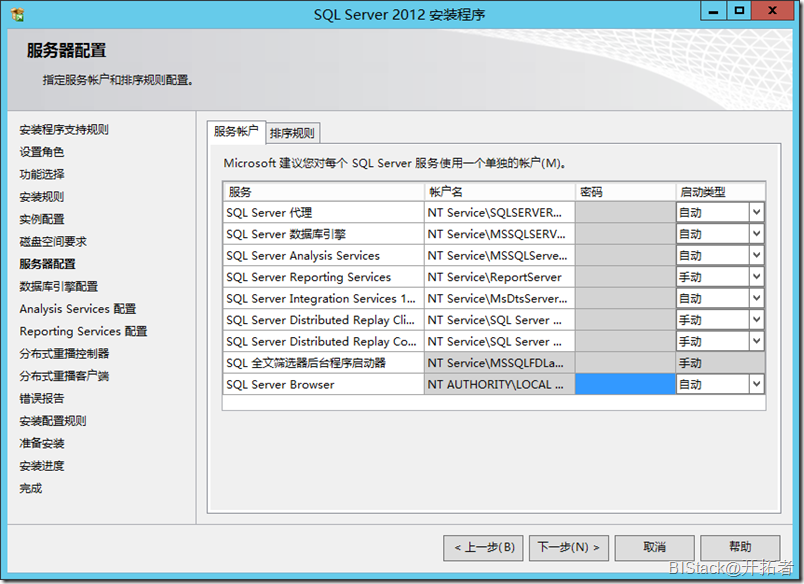Click 数据库引擎配置 step in sidebar
Screen dimensions: 804x584
58,287
